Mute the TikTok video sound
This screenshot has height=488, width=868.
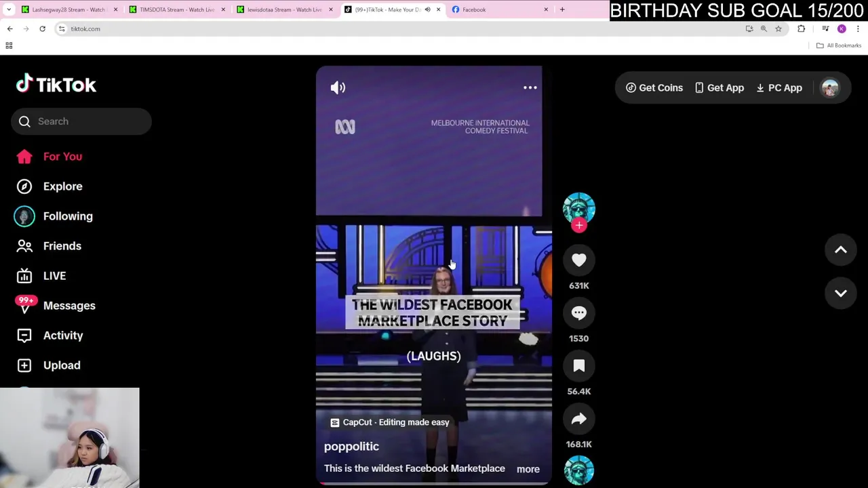tap(338, 87)
